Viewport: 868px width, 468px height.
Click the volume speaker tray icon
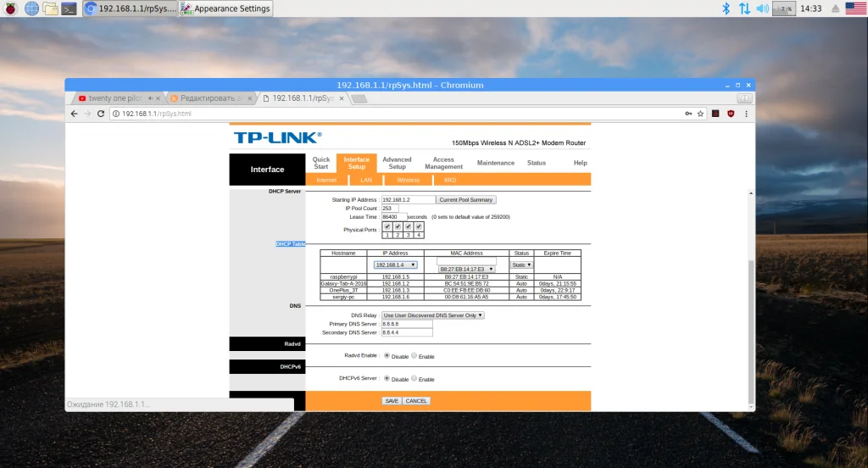pos(762,8)
